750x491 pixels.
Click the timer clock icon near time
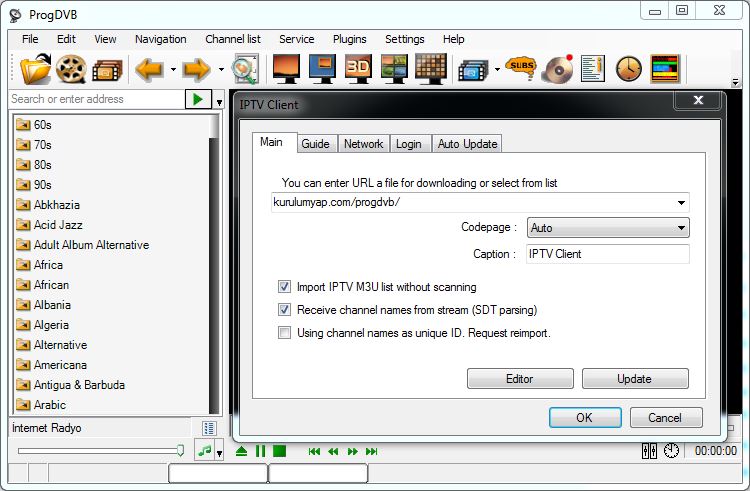[x=671, y=451]
